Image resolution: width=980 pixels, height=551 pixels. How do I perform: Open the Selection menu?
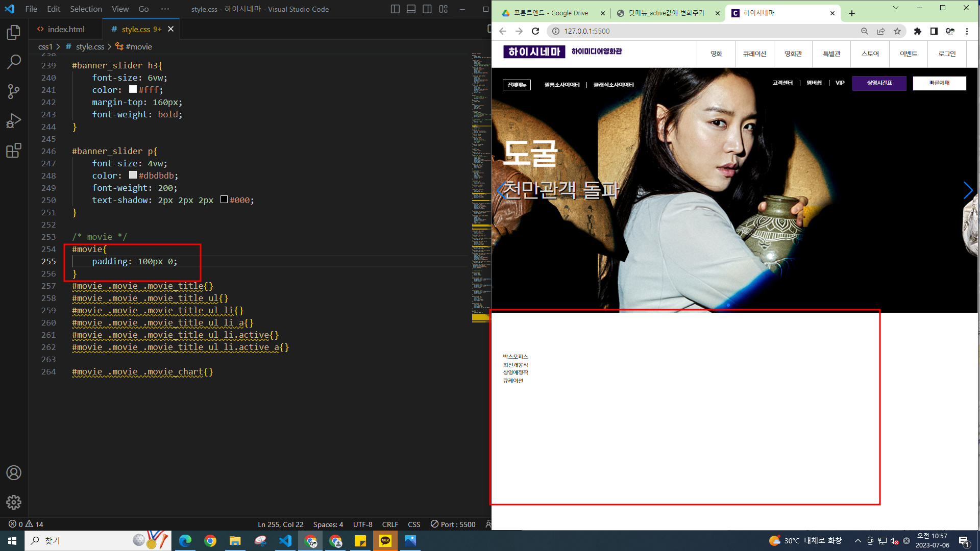pos(86,9)
